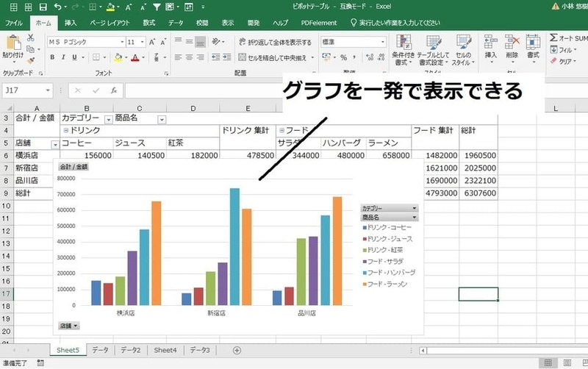Toggle top vertical alignment
588x369 pixels.
pos(178,42)
